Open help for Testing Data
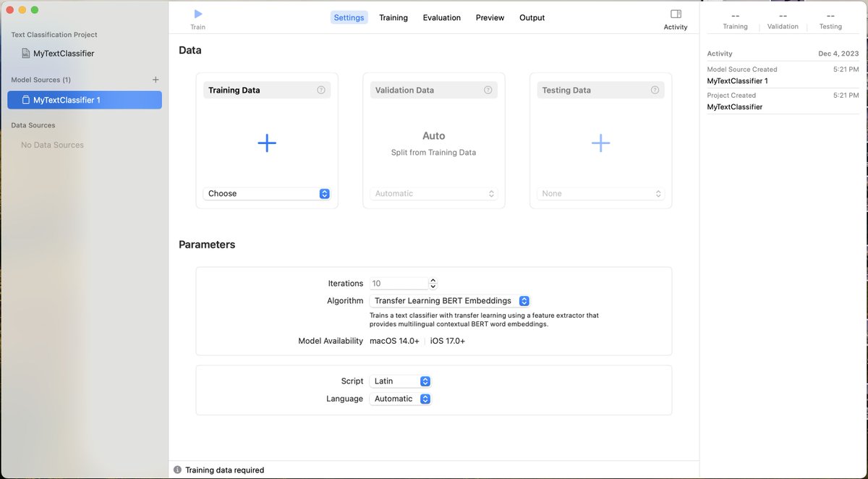 (655, 90)
